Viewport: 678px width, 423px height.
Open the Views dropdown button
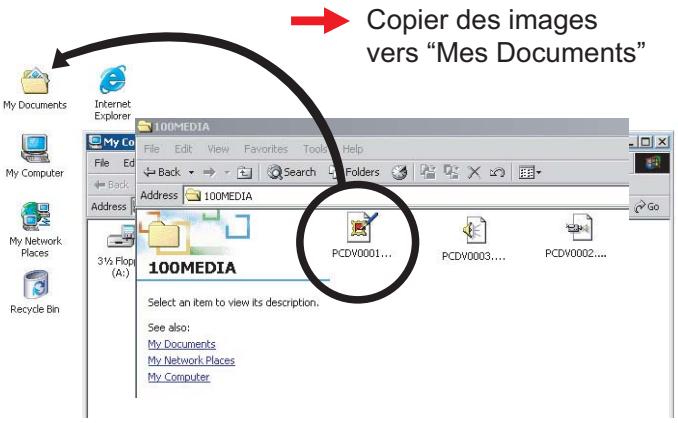[530, 173]
